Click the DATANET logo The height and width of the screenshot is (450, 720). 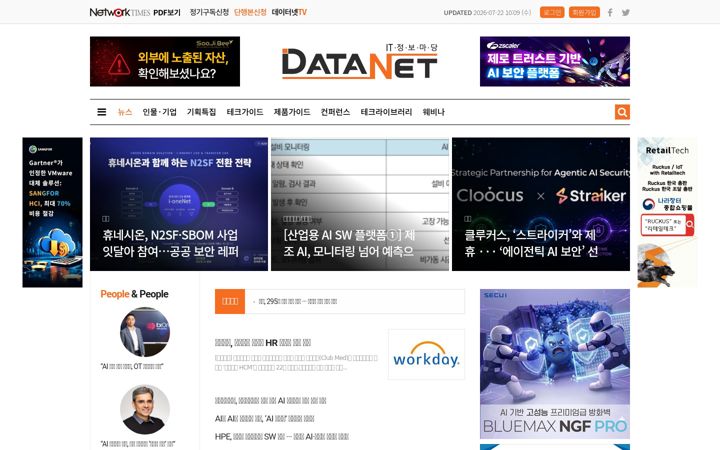(360, 62)
